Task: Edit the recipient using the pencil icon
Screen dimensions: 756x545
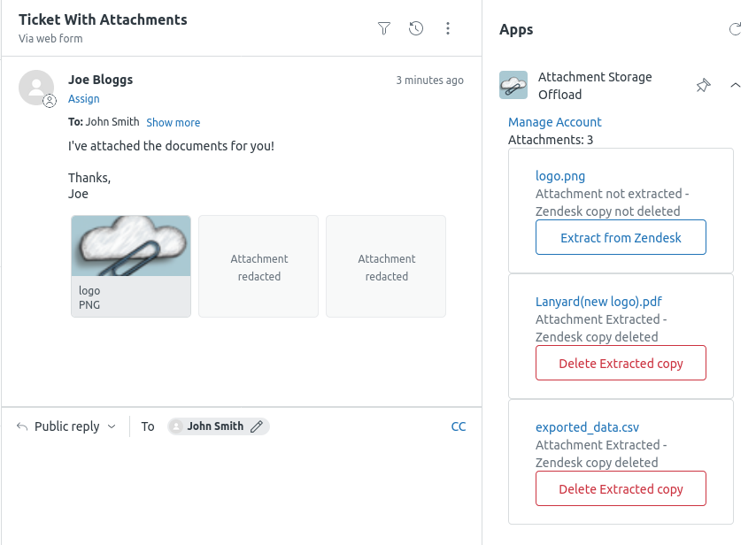Action: [x=258, y=426]
